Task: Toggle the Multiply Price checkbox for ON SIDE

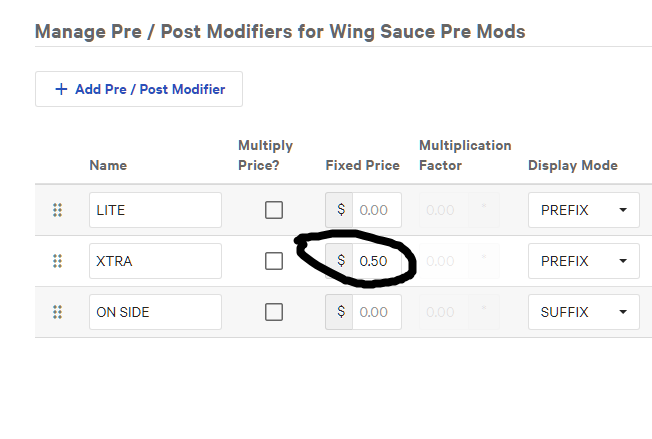Action: [274, 312]
